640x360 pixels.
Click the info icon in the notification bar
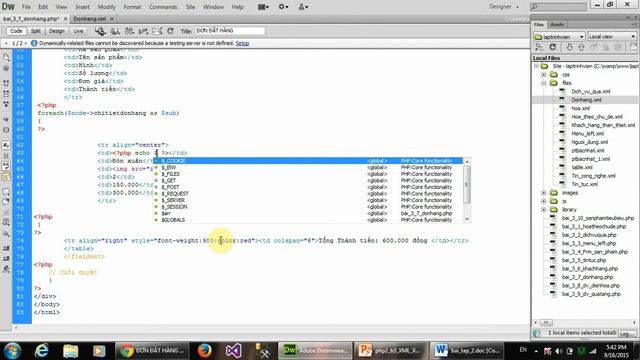pyautogui.click(x=34, y=43)
